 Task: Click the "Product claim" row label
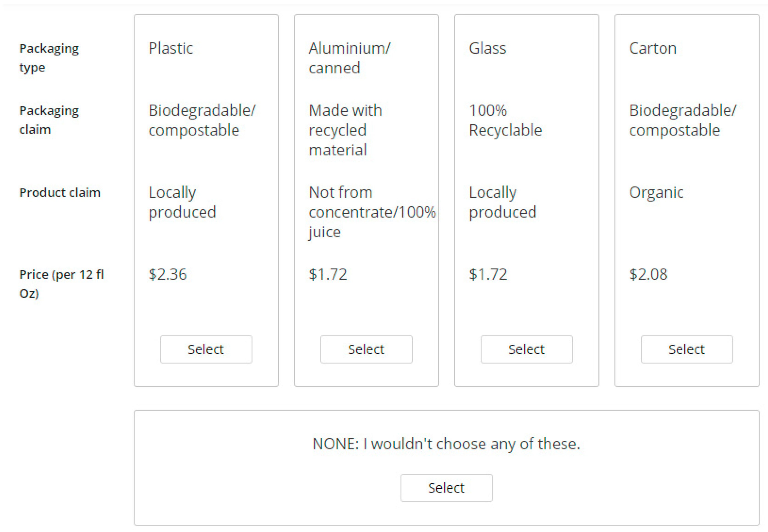pyautogui.click(x=60, y=192)
